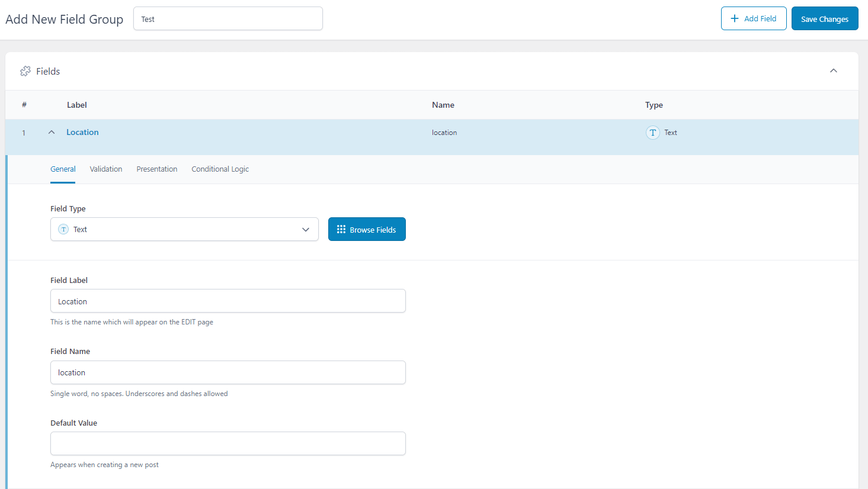Image resolution: width=868 pixels, height=489 pixels.
Task: Click the EDIT link below Field Label
Action: (188, 321)
